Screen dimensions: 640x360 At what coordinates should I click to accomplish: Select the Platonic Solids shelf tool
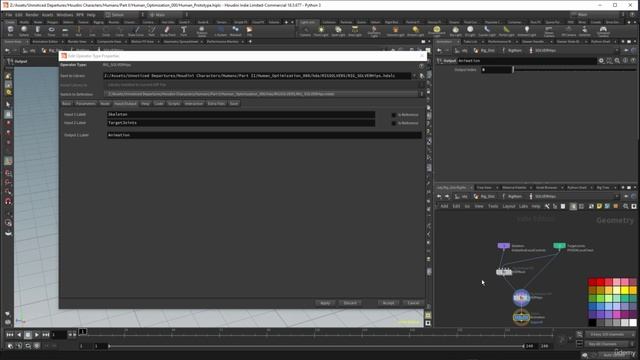202,31
